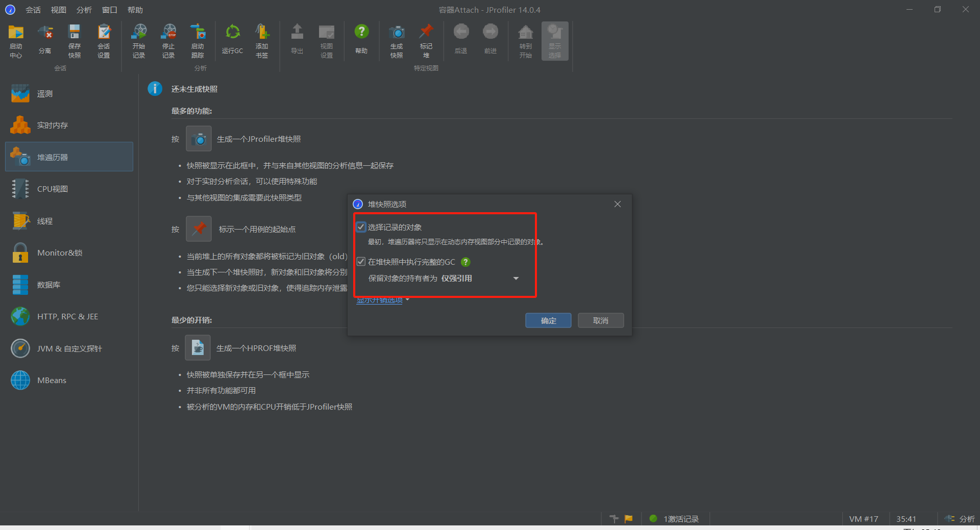Open the 会话 menu
The height and width of the screenshot is (530, 980).
tap(33, 10)
